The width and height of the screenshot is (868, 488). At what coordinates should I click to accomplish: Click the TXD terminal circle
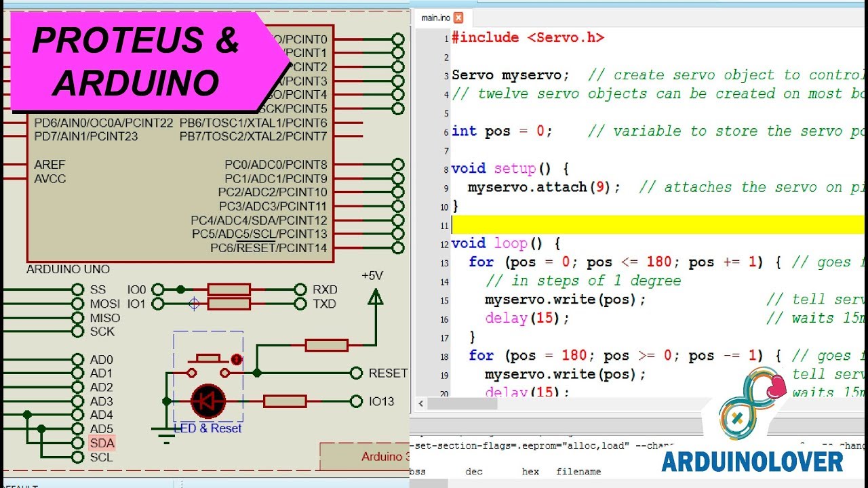click(x=300, y=304)
